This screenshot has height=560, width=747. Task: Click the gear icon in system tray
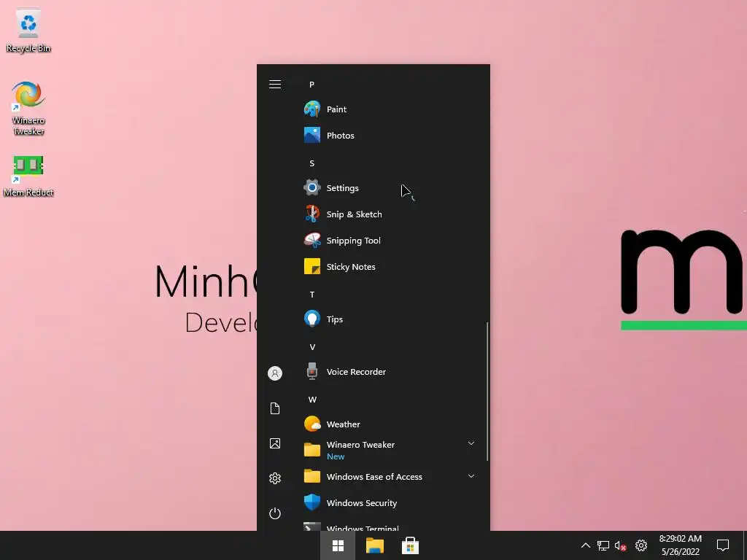pyautogui.click(x=641, y=545)
